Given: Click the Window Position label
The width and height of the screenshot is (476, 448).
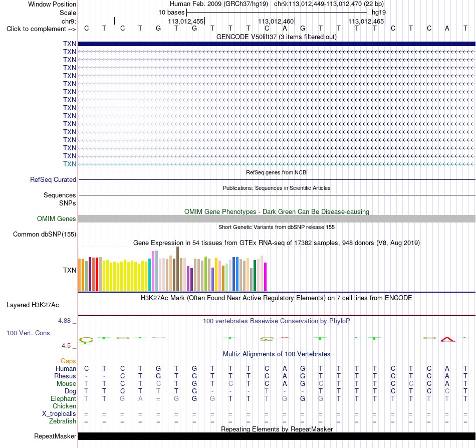Looking at the screenshot, I should pyautogui.click(x=52, y=4).
